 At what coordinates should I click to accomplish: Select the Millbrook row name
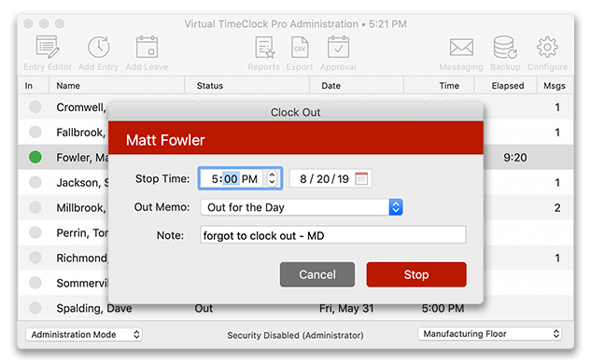point(81,207)
